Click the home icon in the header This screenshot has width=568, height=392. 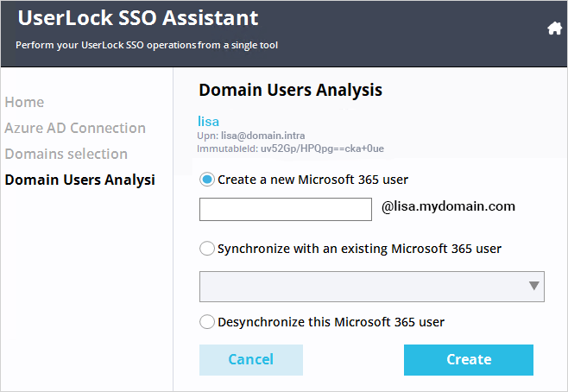[x=554, y=28]
